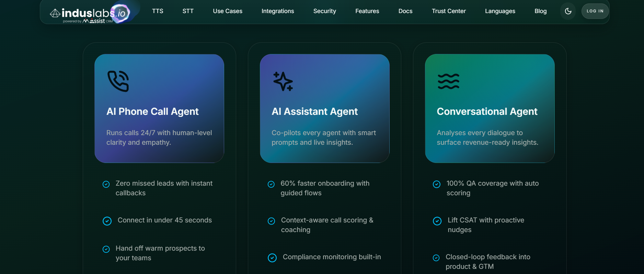
Task: Click the sparkle icon on AI Assistant card
Action: [x=283, y=81]
